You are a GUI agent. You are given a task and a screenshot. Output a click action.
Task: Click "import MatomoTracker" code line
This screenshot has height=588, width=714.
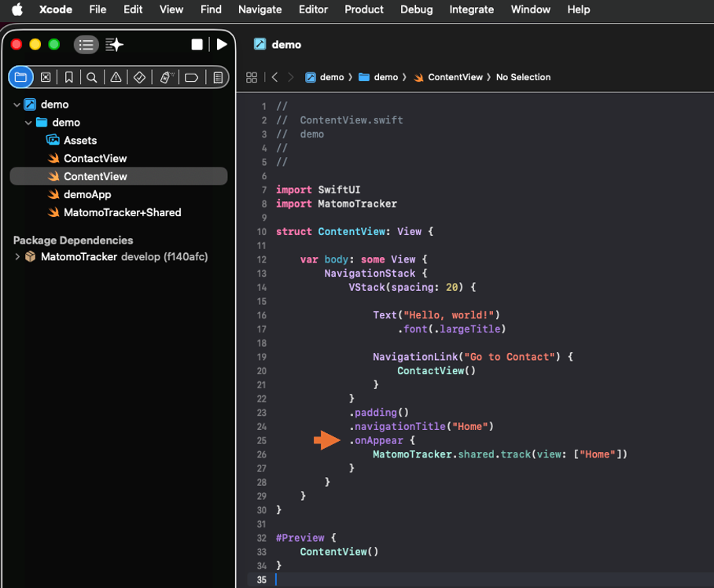click(x=337, y=204)
